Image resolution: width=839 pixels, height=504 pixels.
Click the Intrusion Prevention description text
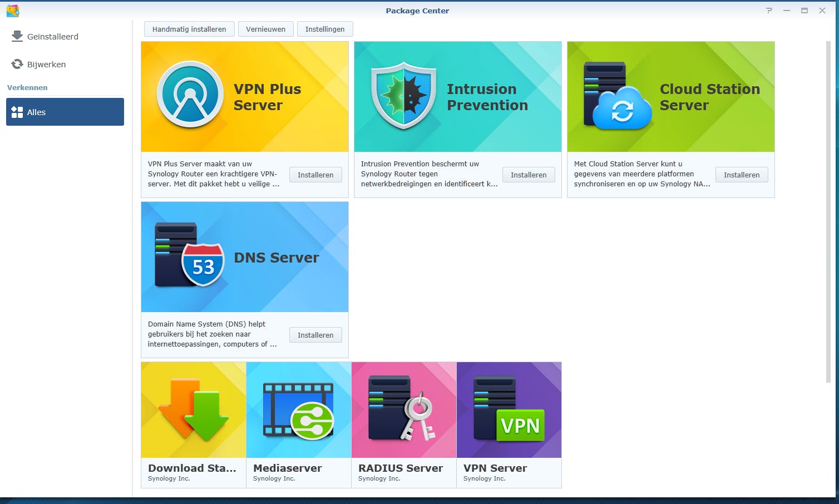pyautogui.click(x=429, y=174)
